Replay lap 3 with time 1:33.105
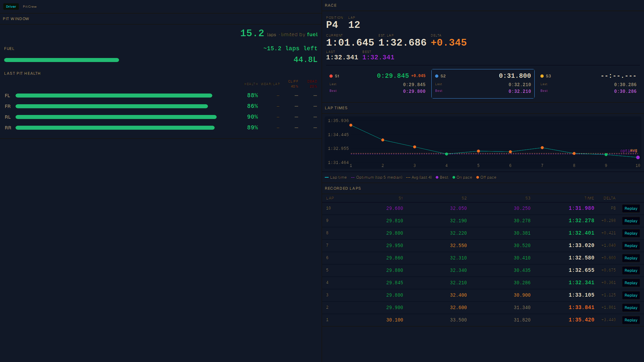 pyautogui.click(x=631, y=295)
